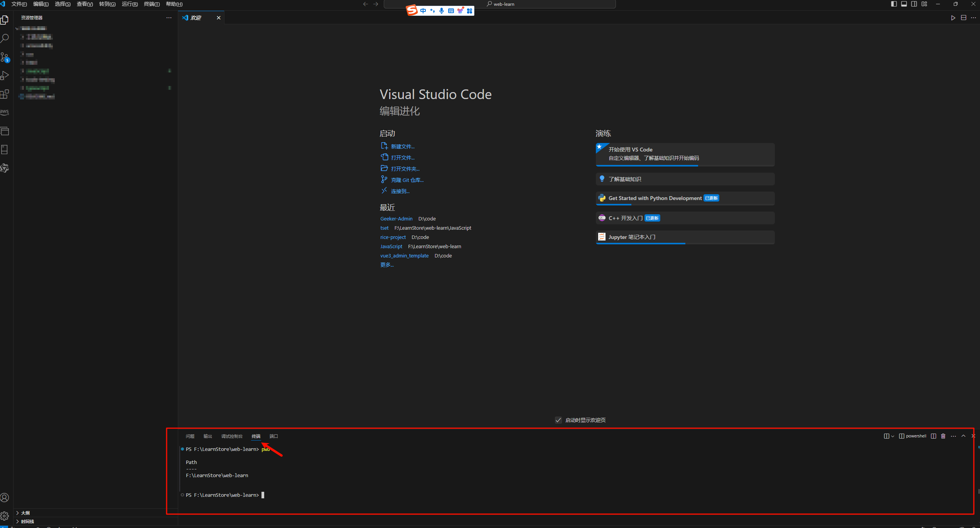Click the 新建文件... link
980x528 pixels.
(x=403, y=146)
